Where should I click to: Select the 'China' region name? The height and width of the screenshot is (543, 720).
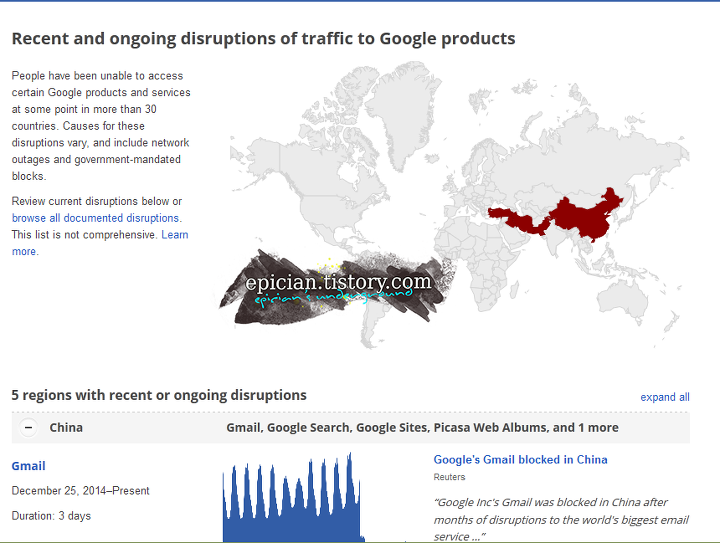pyautogui.click(x=66, y=428)
